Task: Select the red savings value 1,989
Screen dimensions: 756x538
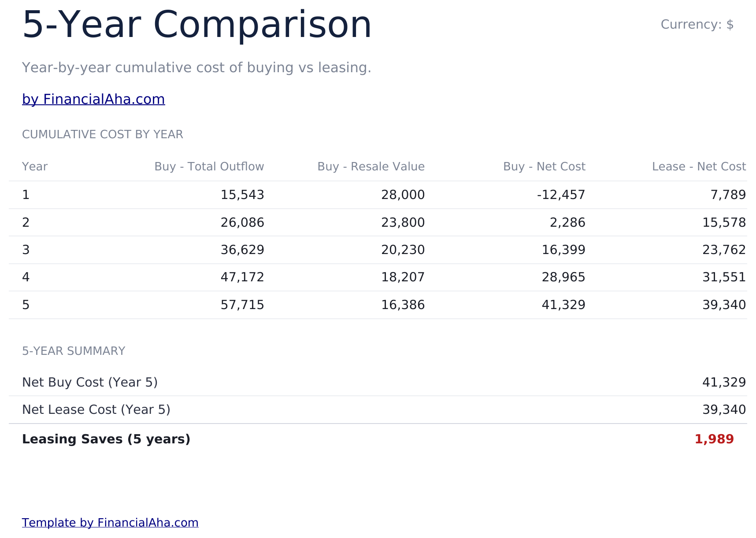Action: pos(714,439)
